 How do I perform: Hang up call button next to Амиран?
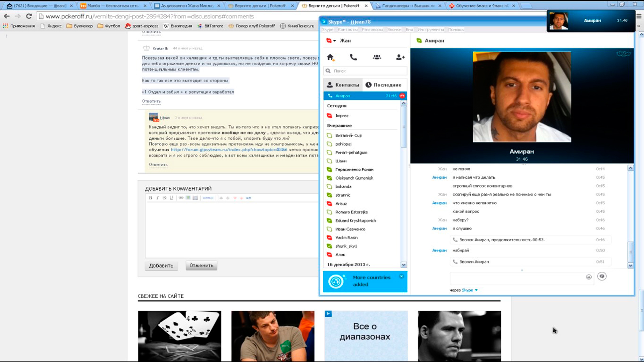(402, 96)
